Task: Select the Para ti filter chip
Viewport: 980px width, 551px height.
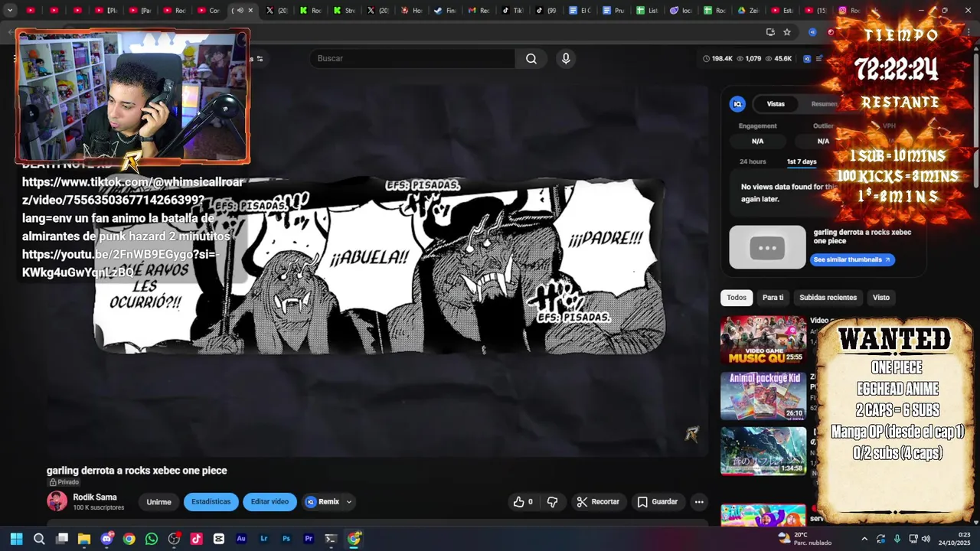Action: pyautogui.click(x=773, y=298)
